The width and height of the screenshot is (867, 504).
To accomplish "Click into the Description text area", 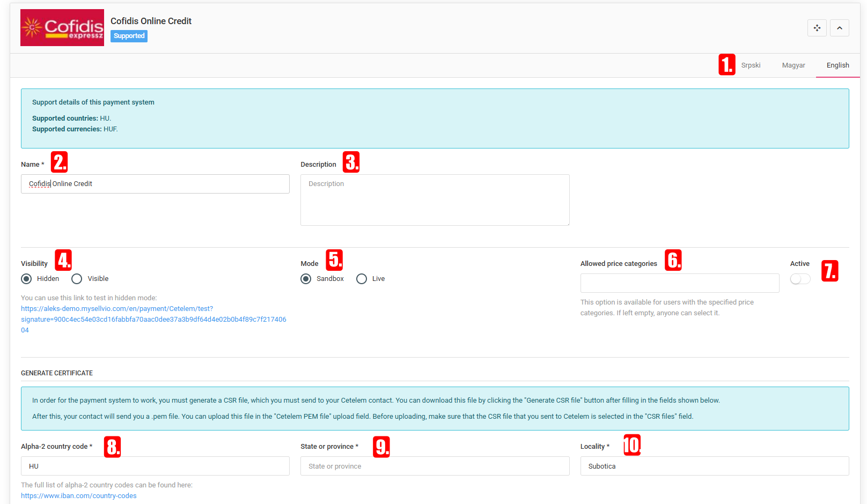I will (435, 199).
